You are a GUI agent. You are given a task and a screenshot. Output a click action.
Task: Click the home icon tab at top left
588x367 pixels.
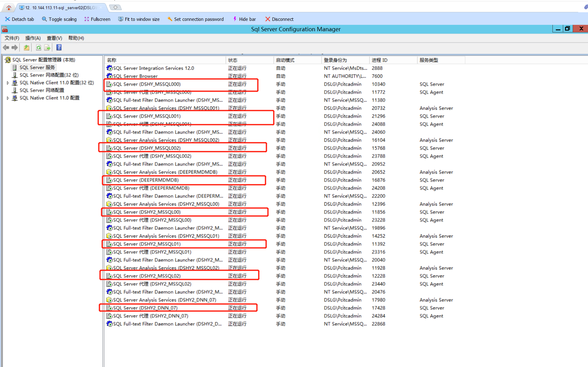coord(9,7)
